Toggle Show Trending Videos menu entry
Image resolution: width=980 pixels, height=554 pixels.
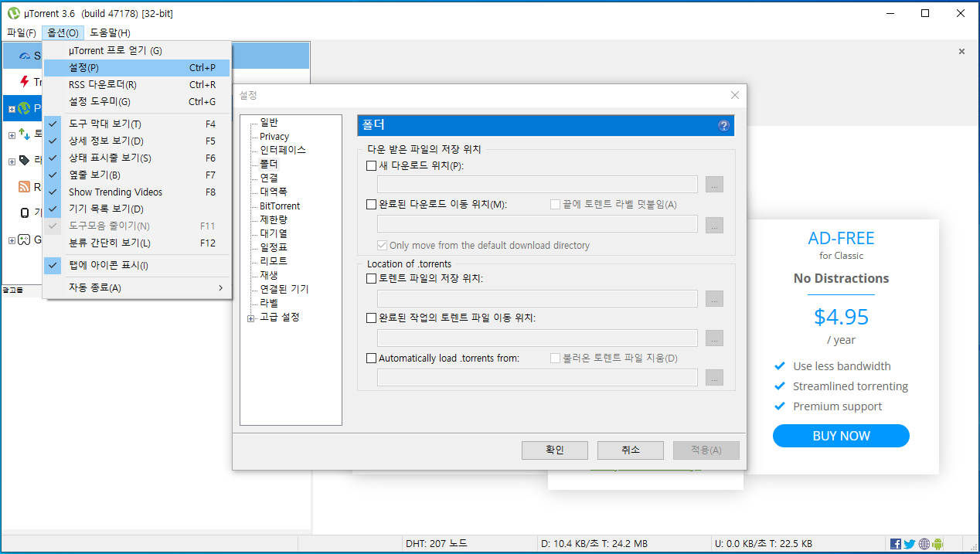point(136,192)
